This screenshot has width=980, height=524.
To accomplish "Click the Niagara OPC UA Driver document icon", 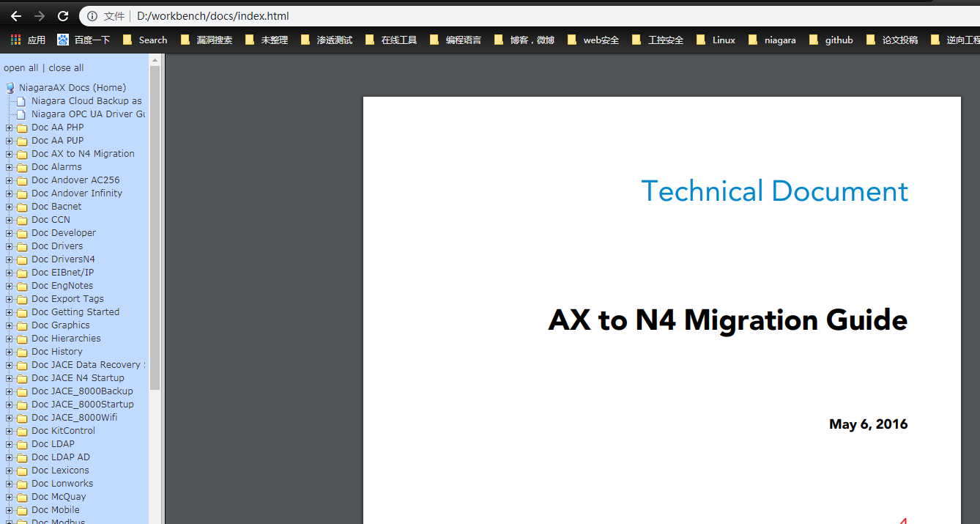I will click(x=21, y=114).
